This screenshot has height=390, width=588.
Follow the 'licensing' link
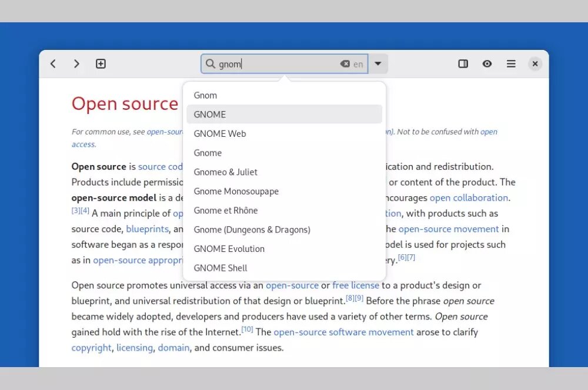pyautogui.click(x=135, y=348)
